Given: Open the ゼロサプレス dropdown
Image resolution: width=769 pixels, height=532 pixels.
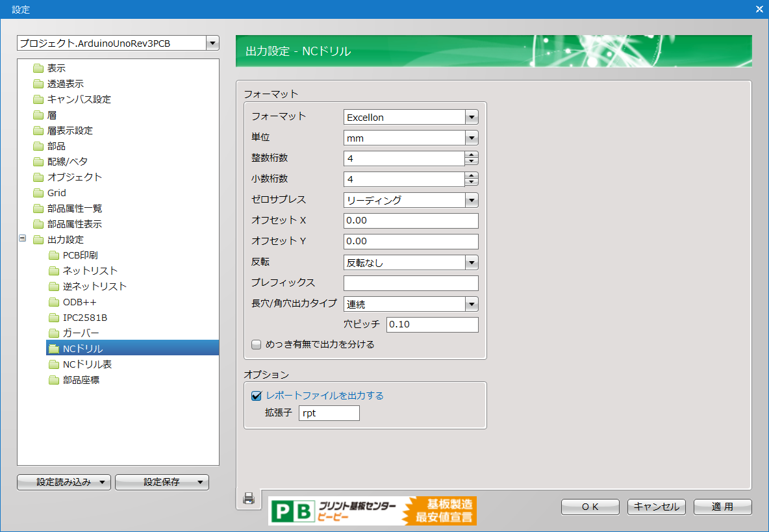Looking at the screenshot, I should click(472, 200).
